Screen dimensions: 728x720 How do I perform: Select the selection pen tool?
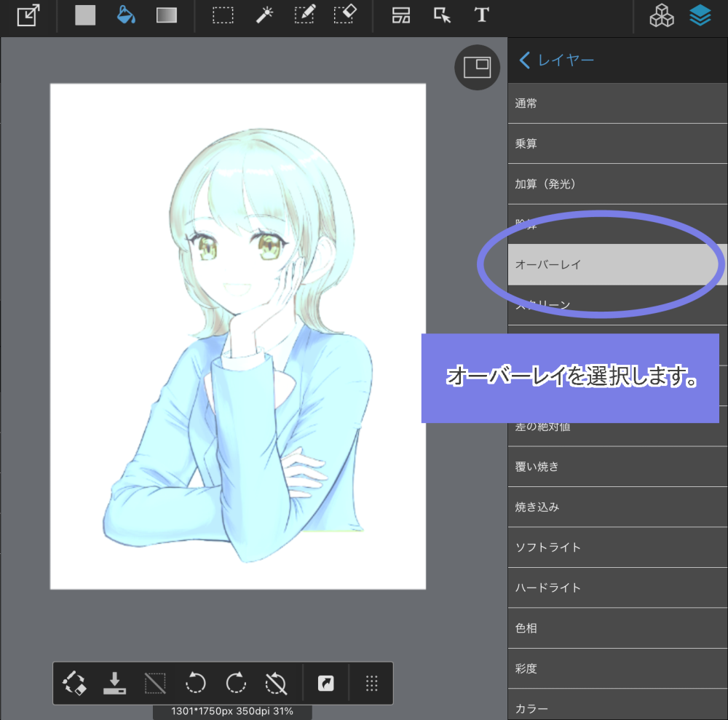click(305, 15)
